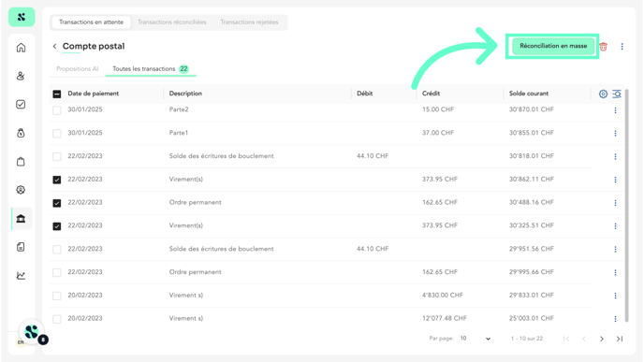Check the 30'818.01 CHF balance row checkbox
Image resolution: width=644 pixels, height=362 pixels.
pyautogui.click(x=57, y=156)
